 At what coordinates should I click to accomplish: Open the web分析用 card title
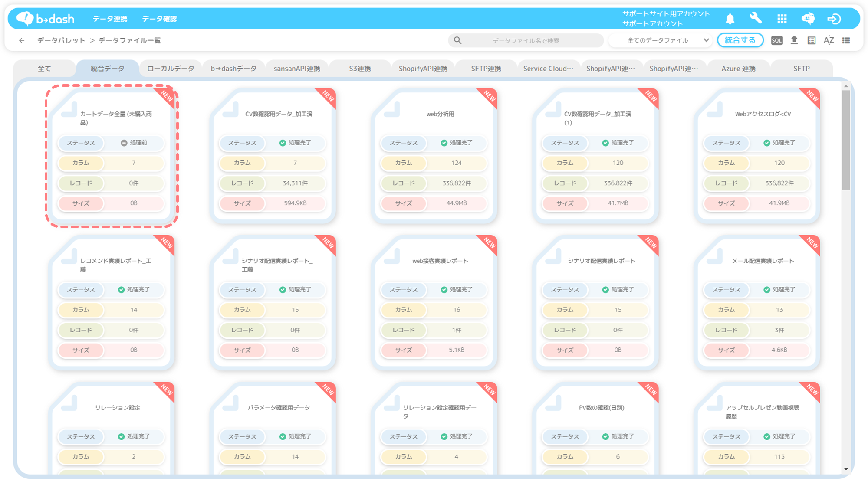pyautogui.click(x=440, y=114)
